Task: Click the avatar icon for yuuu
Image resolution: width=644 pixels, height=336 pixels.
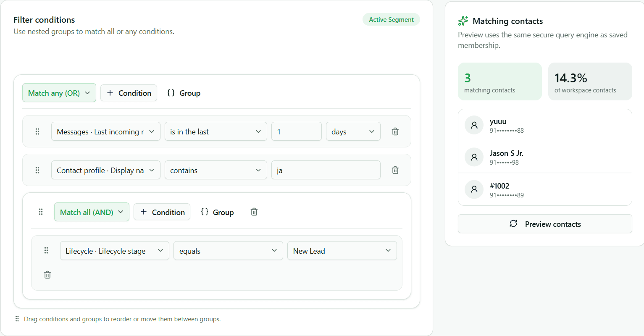Action: [x=474, y=125]
